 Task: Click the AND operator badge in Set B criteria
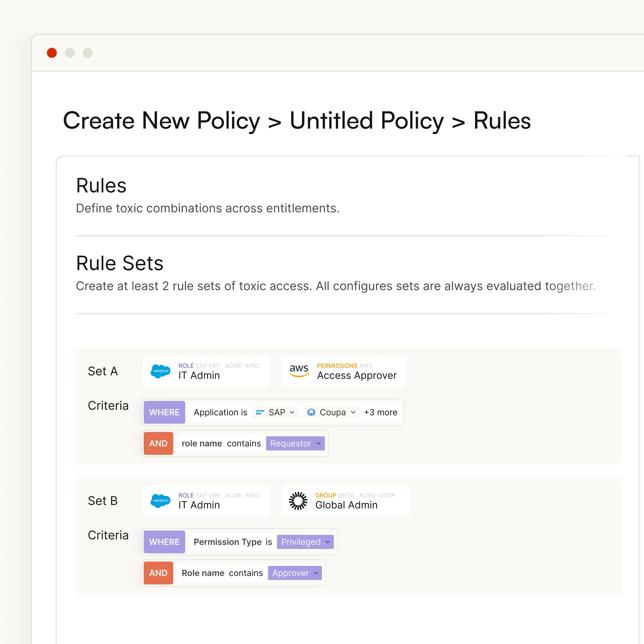click(158, 573)
